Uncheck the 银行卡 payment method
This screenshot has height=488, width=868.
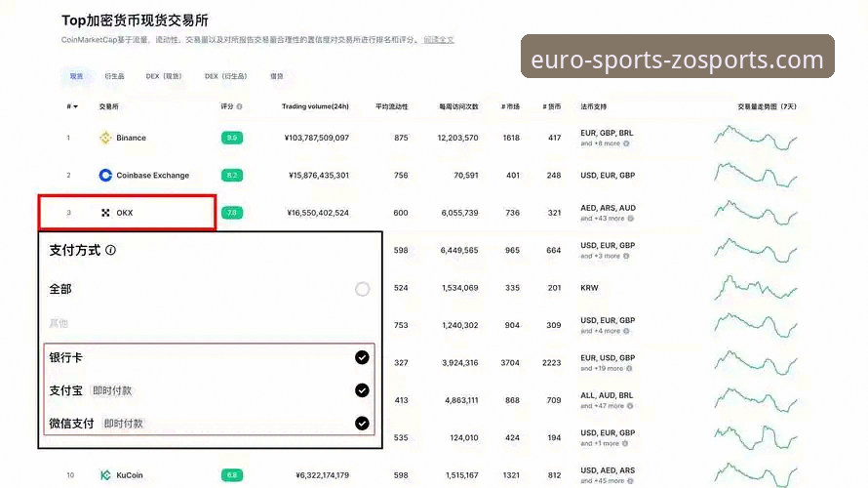click(x=362, y=357)
